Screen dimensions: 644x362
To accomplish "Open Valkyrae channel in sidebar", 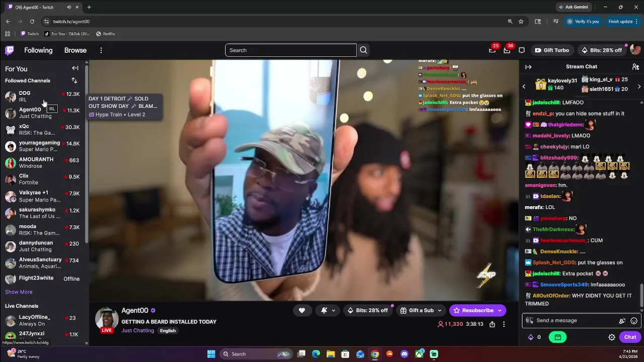I will click(x=43, y=196).
